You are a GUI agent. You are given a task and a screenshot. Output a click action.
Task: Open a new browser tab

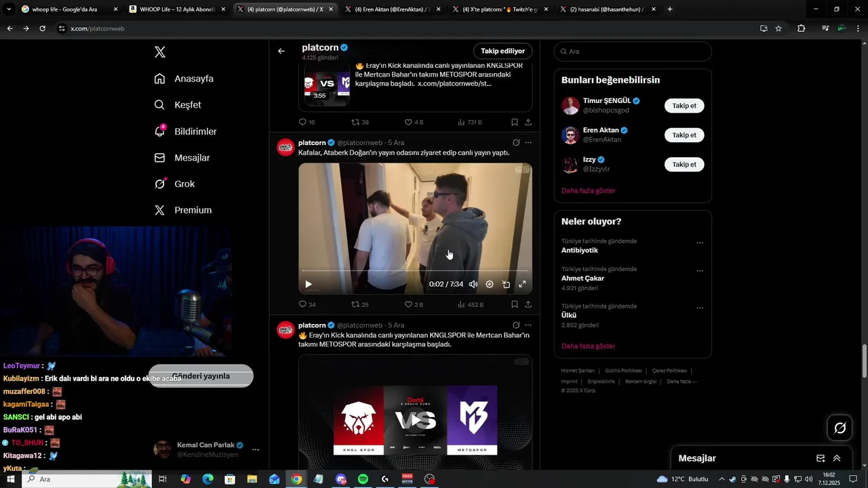(x=670, y=9)
